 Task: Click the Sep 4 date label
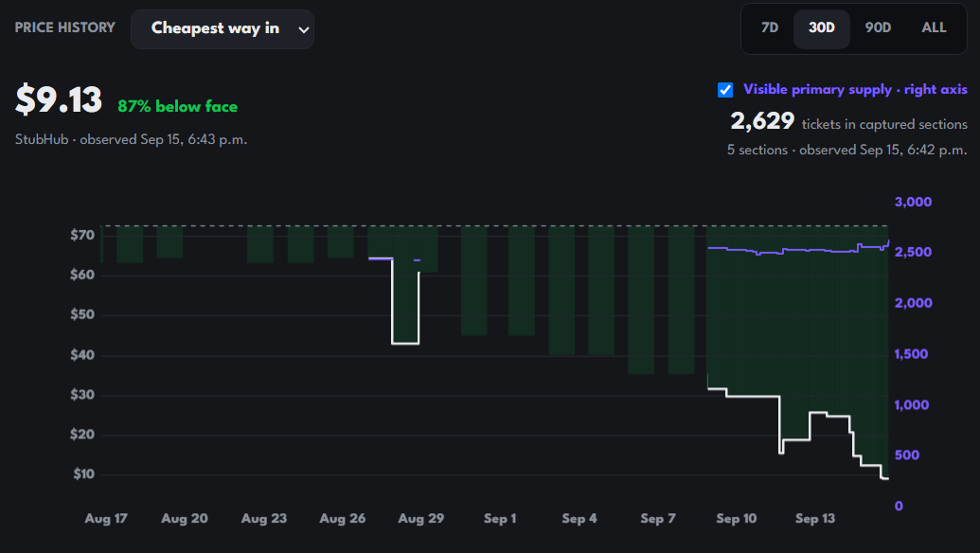click(579, 519)
